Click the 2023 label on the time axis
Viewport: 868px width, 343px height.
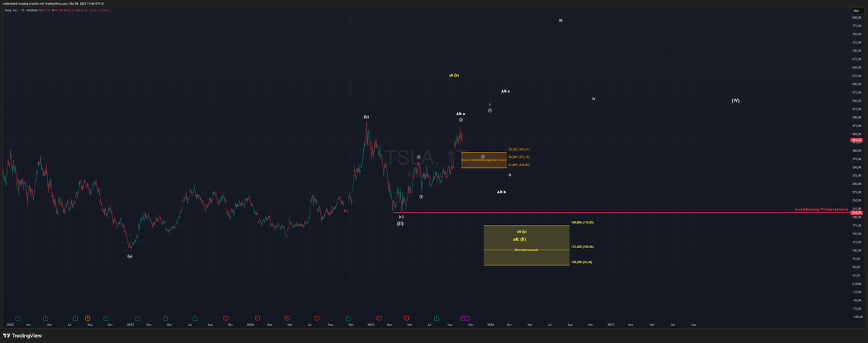(x=130, y=325)
